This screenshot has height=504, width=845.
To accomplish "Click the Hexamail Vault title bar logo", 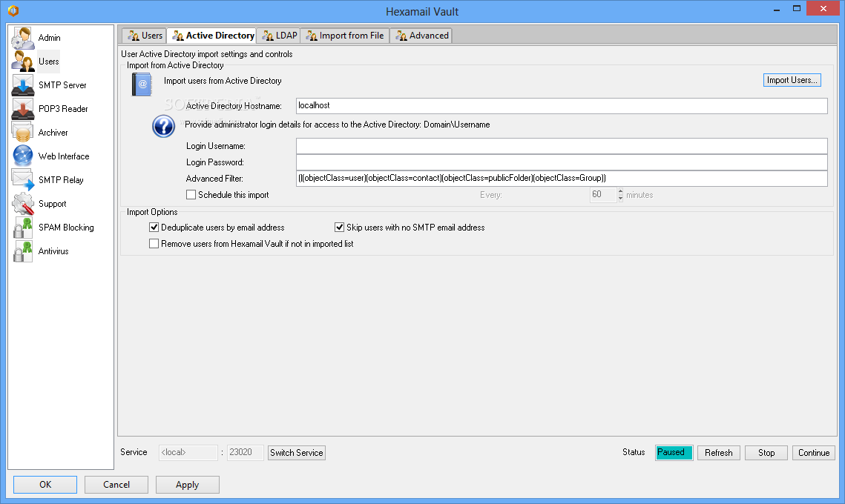I will pos(13,11).
